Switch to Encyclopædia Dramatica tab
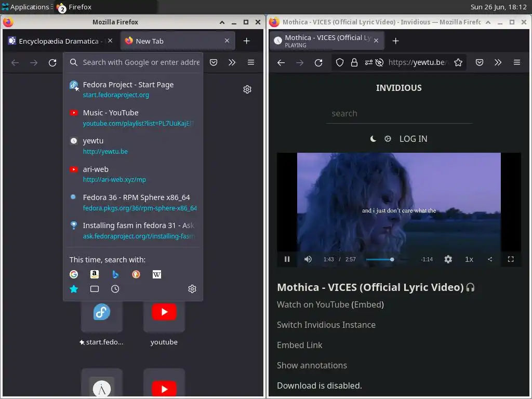This screenshot has width=532, height=399. (x=61, y=41)
